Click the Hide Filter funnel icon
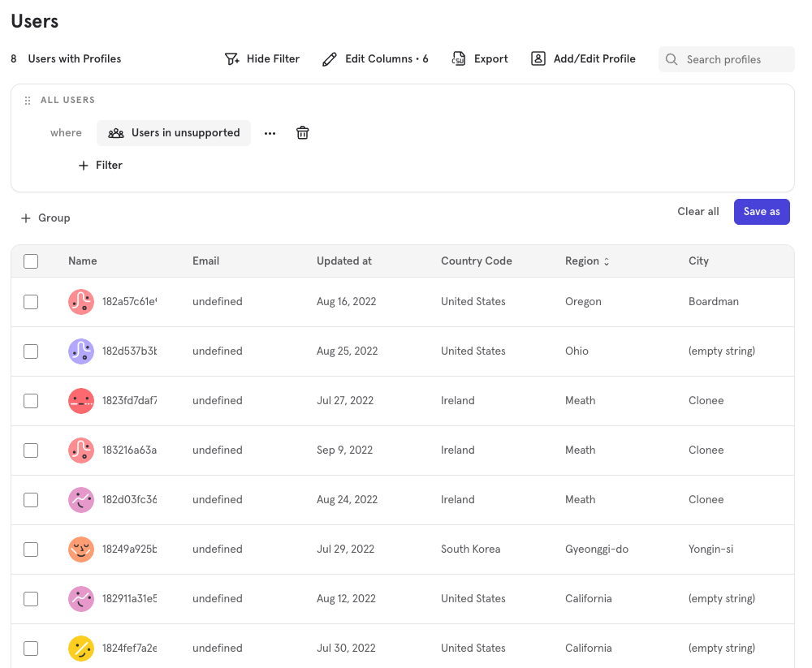 232,59
